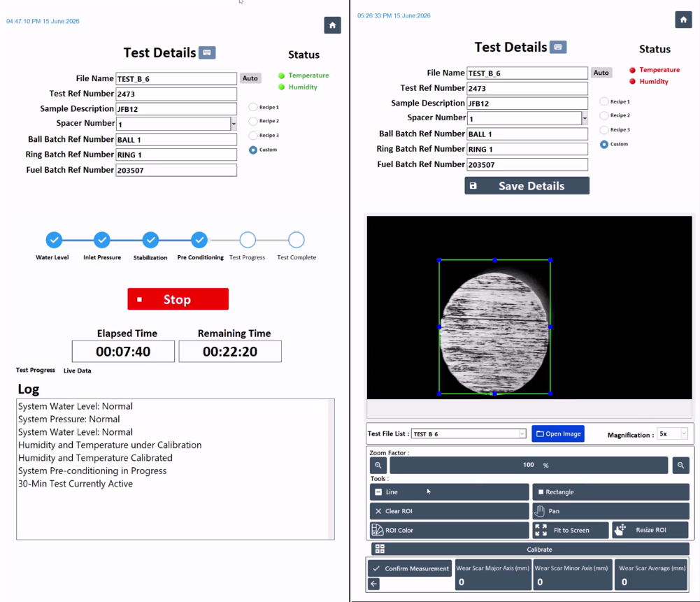Select Recipe 2 in right panel
The image size is (700, 602).
coord(604,115)
